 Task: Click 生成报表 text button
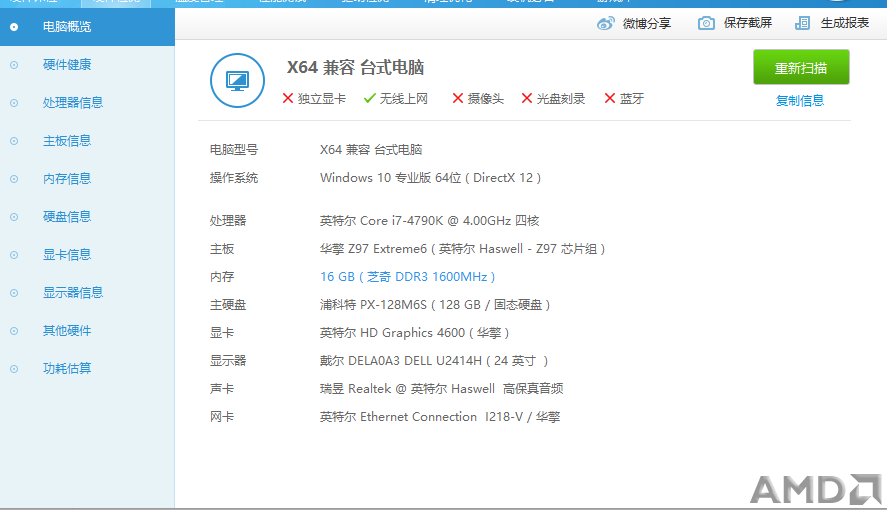[845, 23]
